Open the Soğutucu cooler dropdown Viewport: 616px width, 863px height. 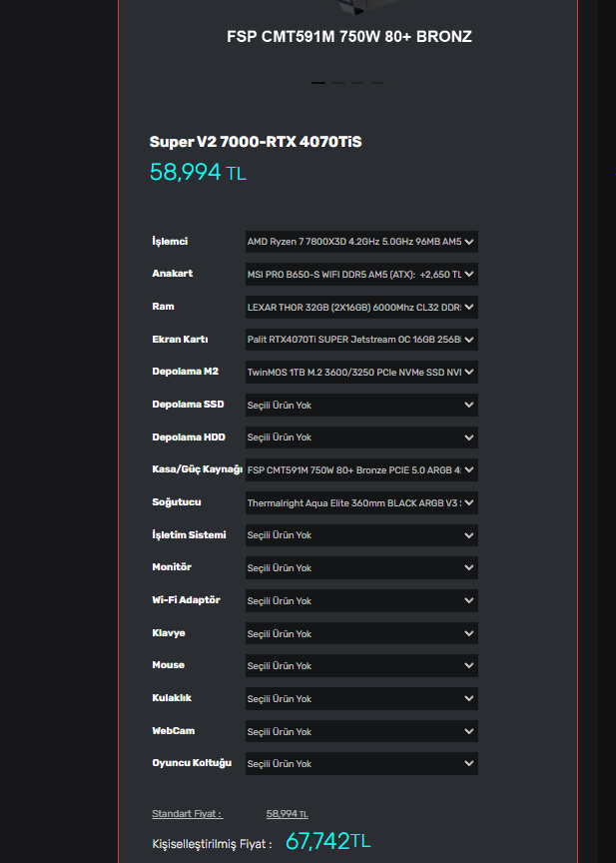coord(361,502)
